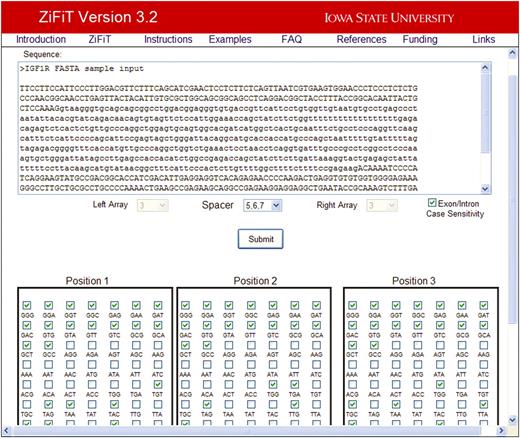This screenshot has width=520, height=438.
Task: Open the Introduction page
Action: tap(41, 39)
